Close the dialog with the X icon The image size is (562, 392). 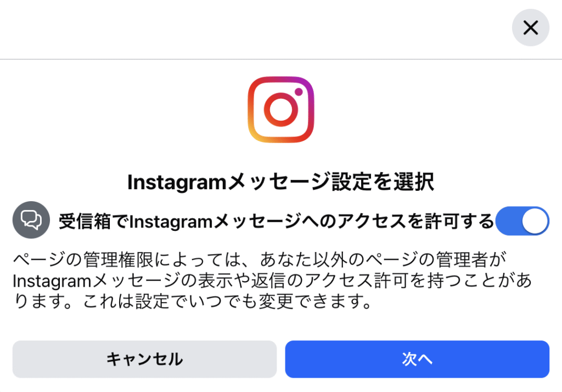(531, 27)
